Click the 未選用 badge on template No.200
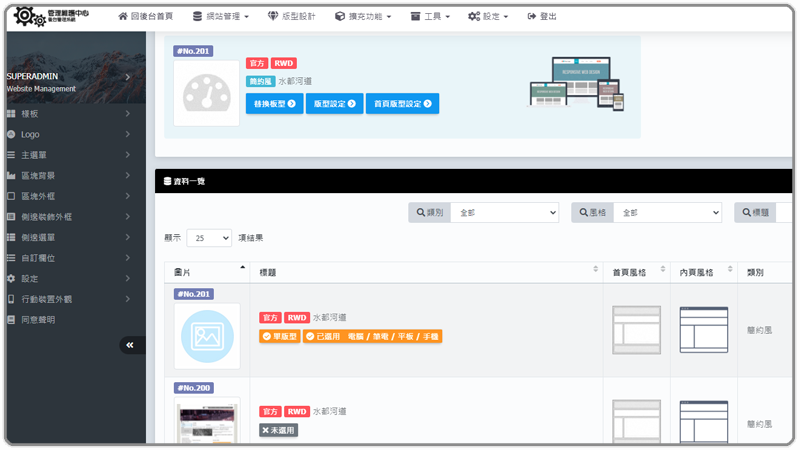Image resolution: width=800 pixels, height=450 pixels. pos(279,430)
